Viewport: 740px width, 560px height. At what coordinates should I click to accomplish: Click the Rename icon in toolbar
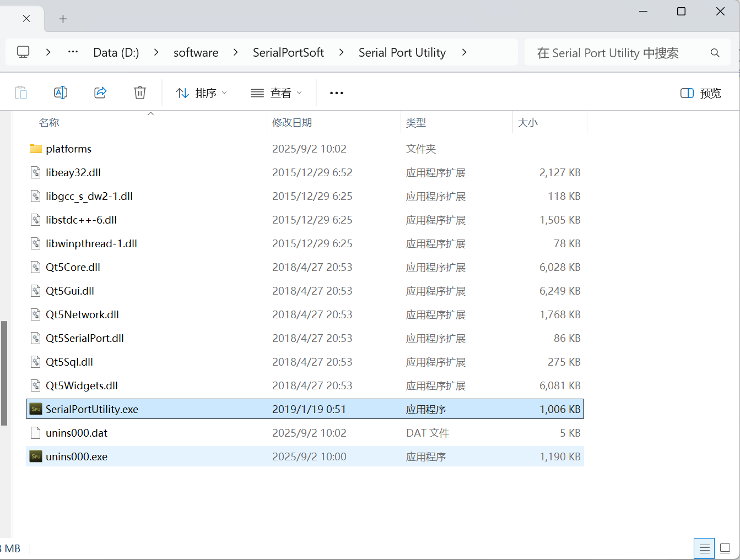click(x=61, y=93)
